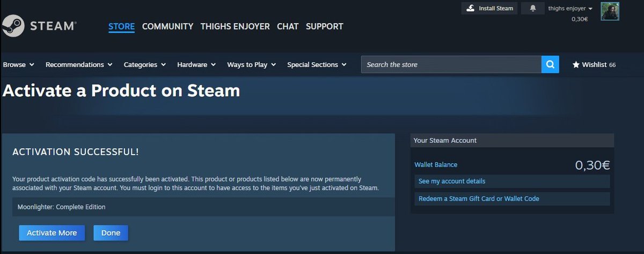The height and width of the screenshot is (254, 644).
Task: Open the THIGHS ENJOYER profile menu
Action: [235, 26]
